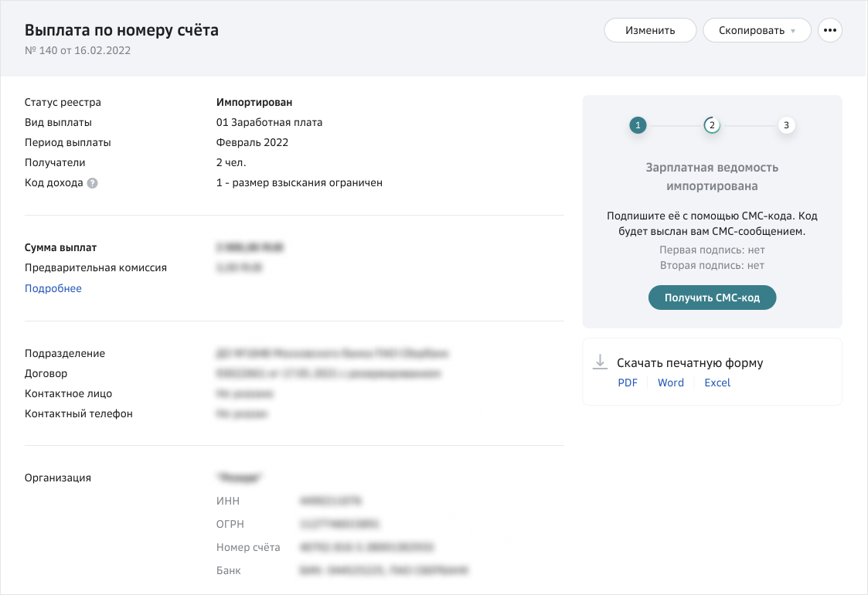Click the Изменить button

[x=650, y=30]
